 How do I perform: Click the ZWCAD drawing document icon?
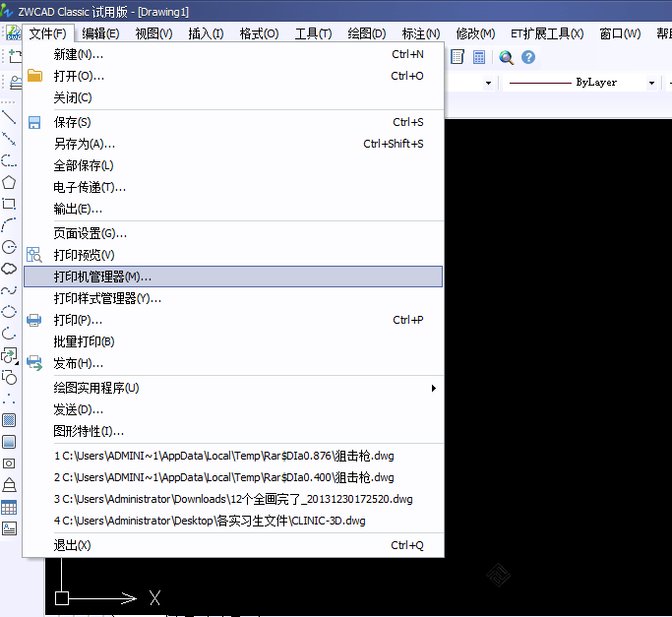pos(14,32)
